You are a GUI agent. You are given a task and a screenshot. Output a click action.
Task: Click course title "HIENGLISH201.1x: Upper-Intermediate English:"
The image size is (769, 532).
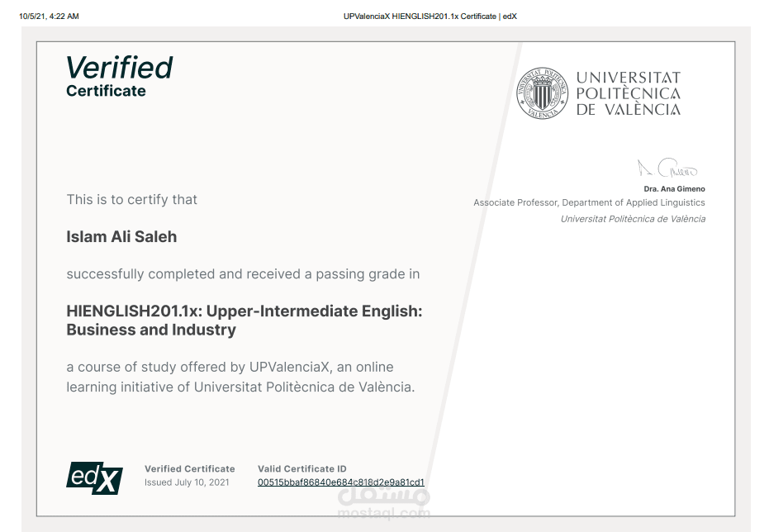point(244,311)
